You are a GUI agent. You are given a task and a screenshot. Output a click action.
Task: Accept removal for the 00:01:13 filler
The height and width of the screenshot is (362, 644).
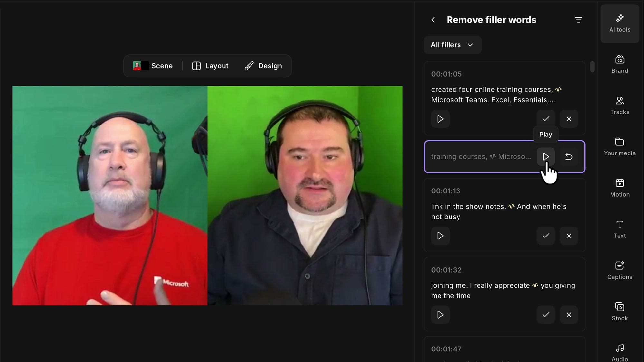pos(545,236)
